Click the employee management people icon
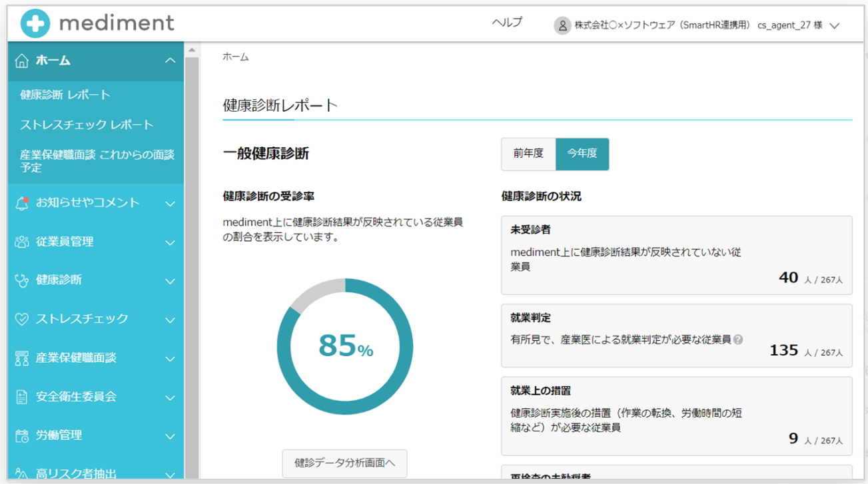868x484 pixels. (x=22, y=242)
